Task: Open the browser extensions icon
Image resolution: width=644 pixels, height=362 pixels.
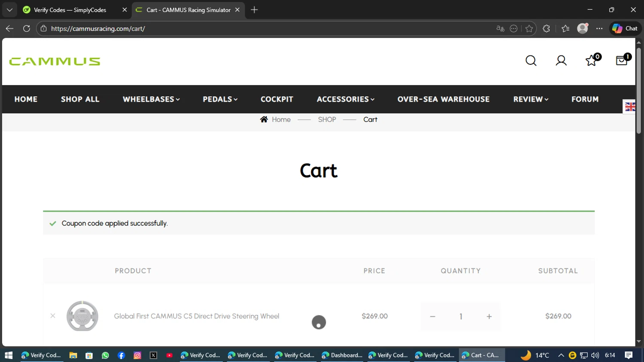Action: tap(546, 29)
